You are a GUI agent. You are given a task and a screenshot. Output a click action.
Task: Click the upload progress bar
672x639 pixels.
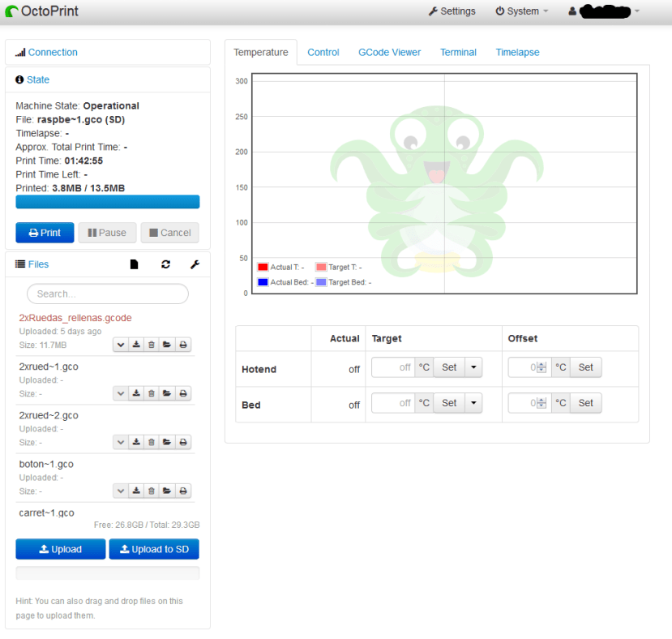[108, 573]
